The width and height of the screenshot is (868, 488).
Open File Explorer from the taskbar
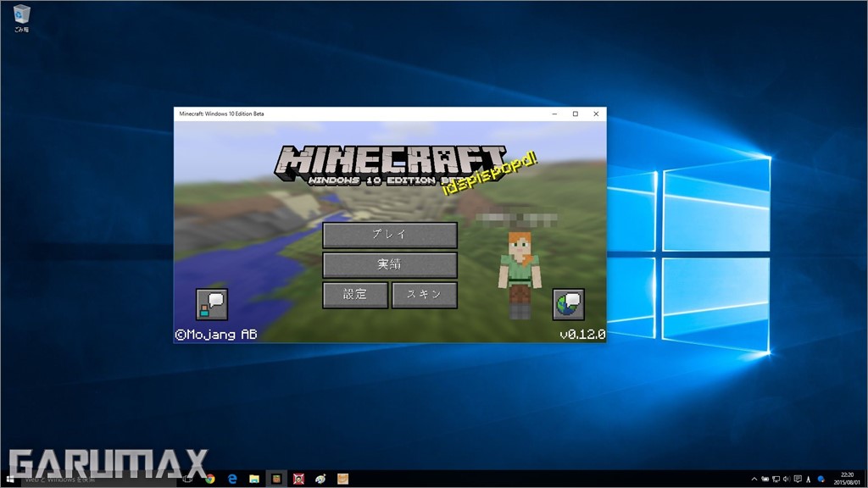253,479
